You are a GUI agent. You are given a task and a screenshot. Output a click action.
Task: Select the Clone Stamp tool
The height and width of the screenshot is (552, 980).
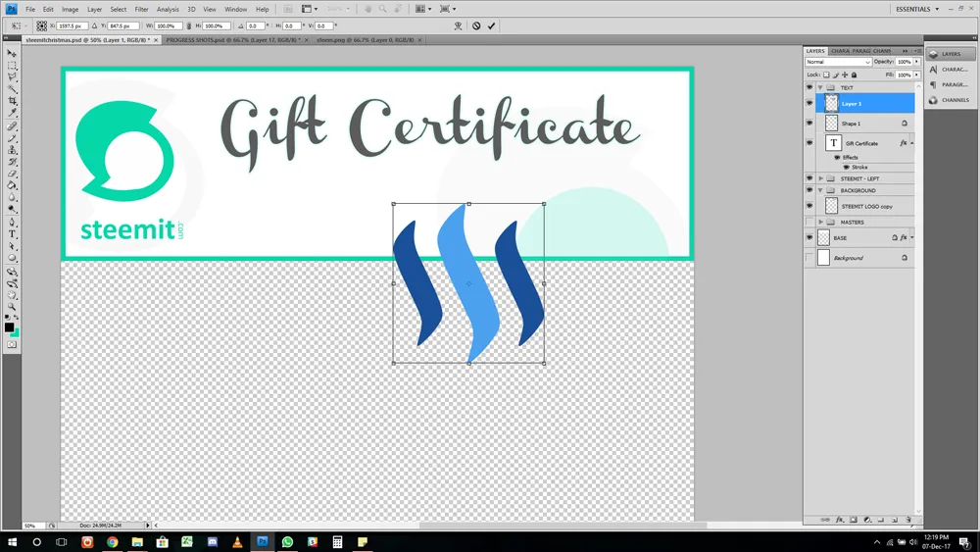[11, 151]
